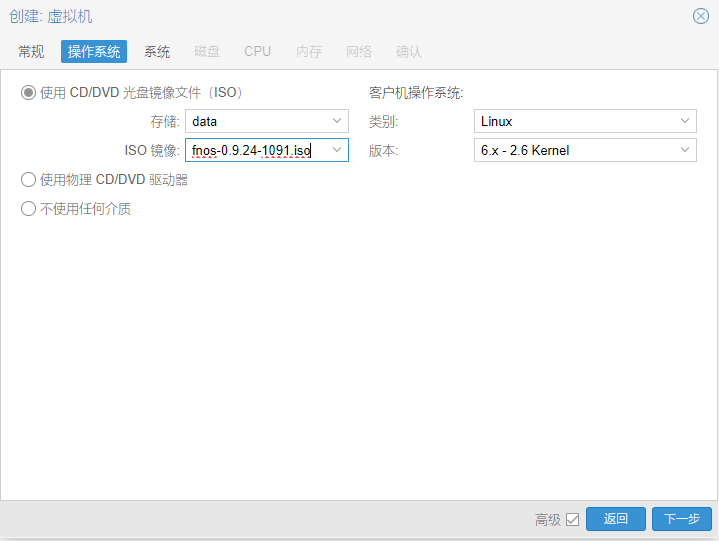This screenshot has height=541, width=719.
Task: Open the ISO 镜像 dropdown arrow
Action: tap(337, 151)
